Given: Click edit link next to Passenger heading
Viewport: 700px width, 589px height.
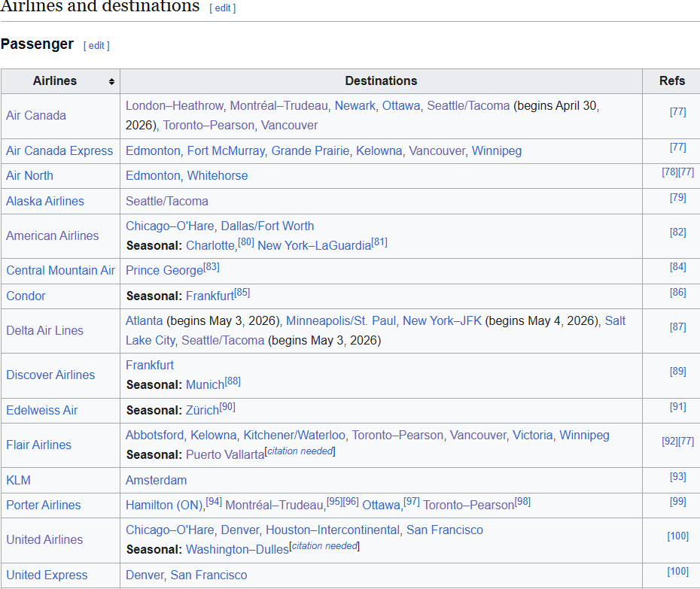Looking at the screenshot, I should (x=96, y=45).
